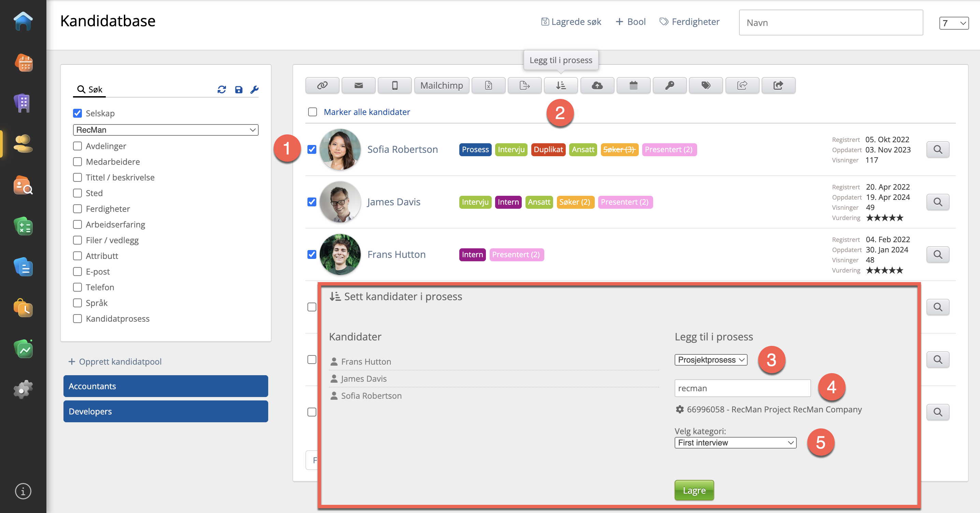Screen dimensions: 980x513
Task: Click the calendar toolbar icon
Action: [633, 85]
